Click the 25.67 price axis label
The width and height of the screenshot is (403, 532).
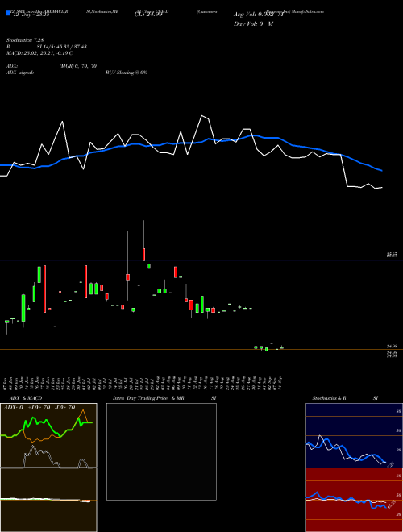point(392,255)
